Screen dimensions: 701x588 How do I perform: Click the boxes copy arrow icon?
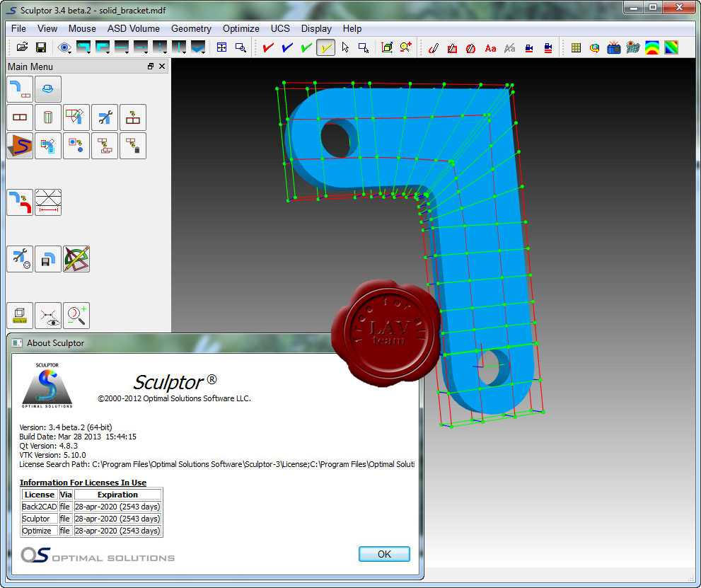coord(105,146)
